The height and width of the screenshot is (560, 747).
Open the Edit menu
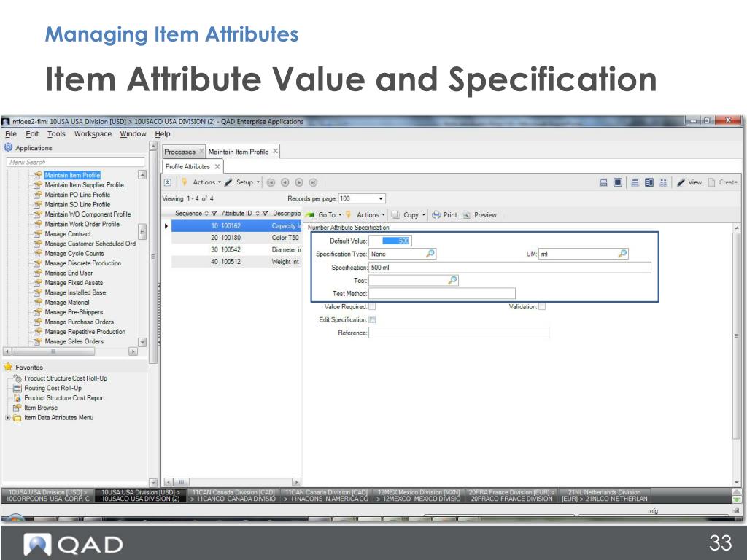pos(32,134)
